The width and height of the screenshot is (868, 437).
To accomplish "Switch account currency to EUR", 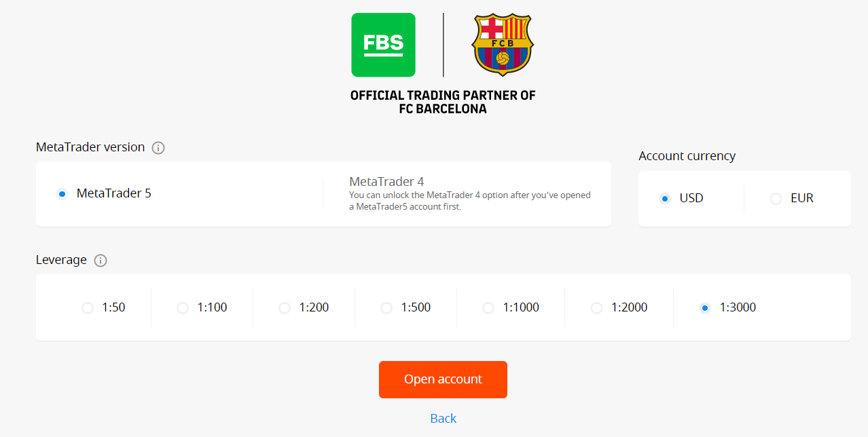I will point(775,198).
